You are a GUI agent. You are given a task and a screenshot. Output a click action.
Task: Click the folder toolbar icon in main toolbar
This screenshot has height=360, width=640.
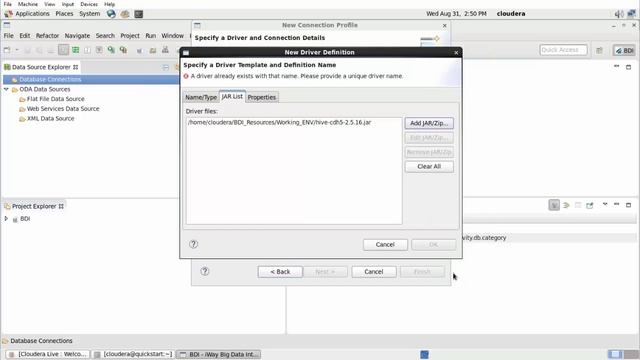[x=153, y=50]
